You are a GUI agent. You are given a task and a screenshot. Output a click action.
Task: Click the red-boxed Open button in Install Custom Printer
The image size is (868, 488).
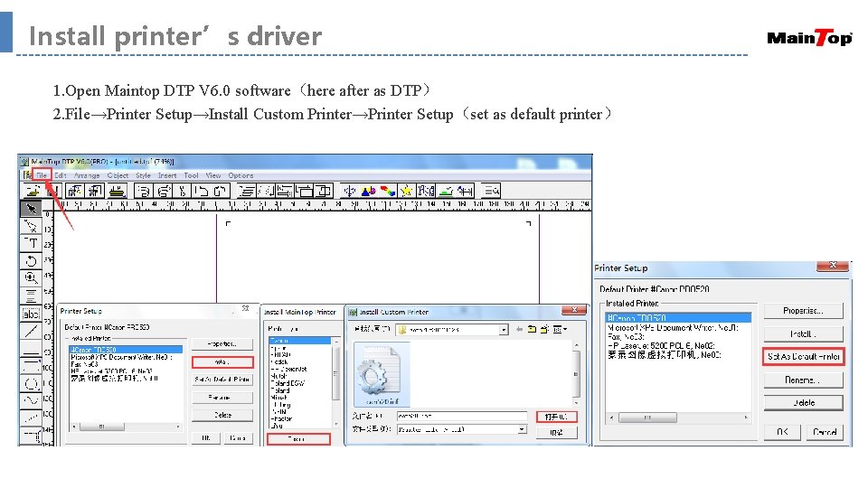click(556, 417)
